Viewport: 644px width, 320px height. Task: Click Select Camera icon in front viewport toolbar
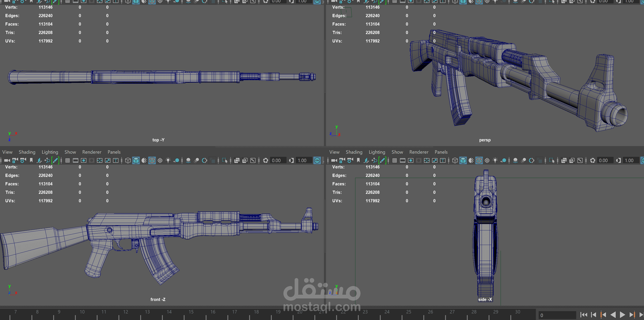click(x=7, y=160)
